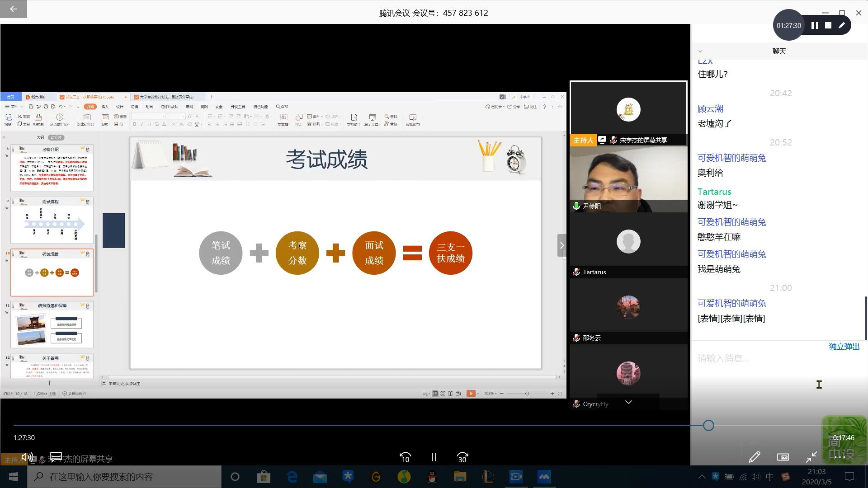The image size is (868, 488).
Task: Click the video progress slider handle
Action: click(708, 425)
